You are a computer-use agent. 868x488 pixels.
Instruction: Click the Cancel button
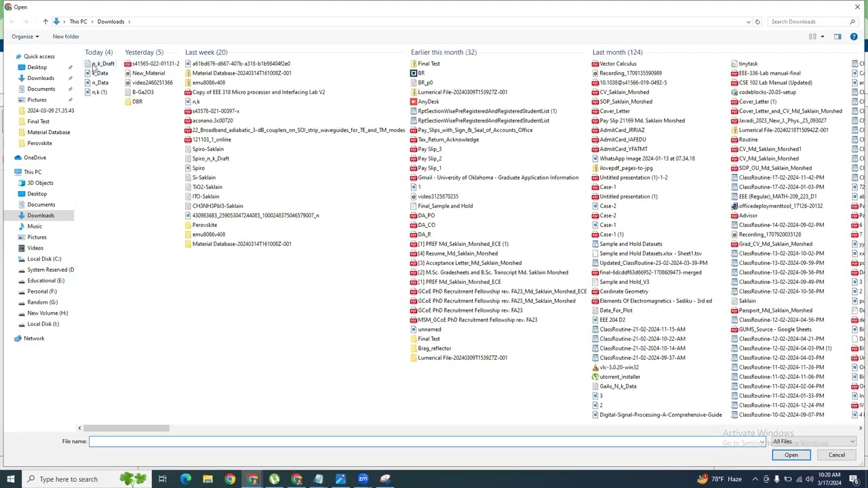tap(837, 455)
